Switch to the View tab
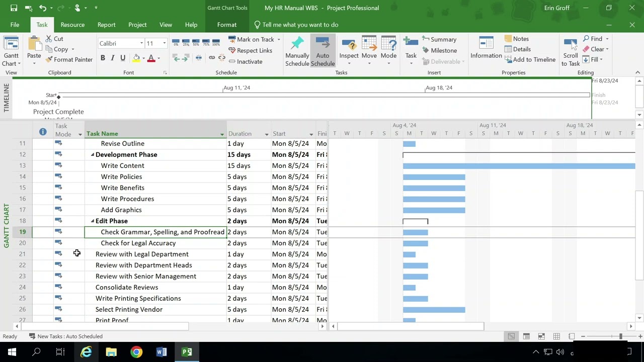644x362 pixels. (x=166, y=25)
